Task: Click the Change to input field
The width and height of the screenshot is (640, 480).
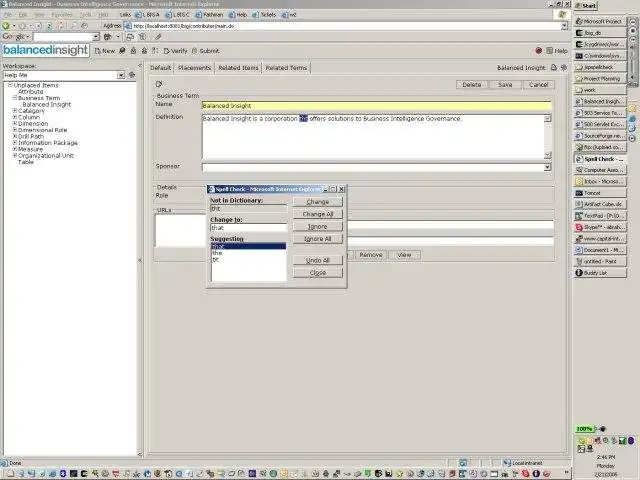Action: pos(249,228)
